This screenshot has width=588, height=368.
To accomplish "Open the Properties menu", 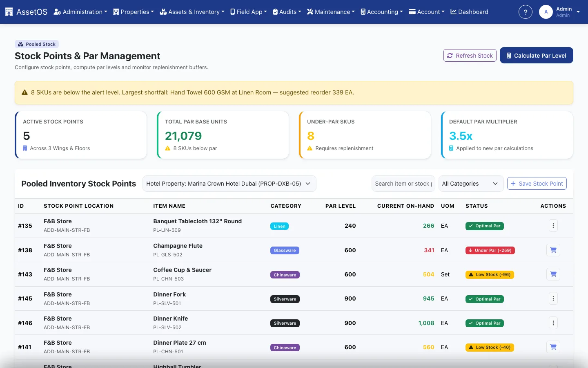I will pyautogui.click(x=134, y=12).
